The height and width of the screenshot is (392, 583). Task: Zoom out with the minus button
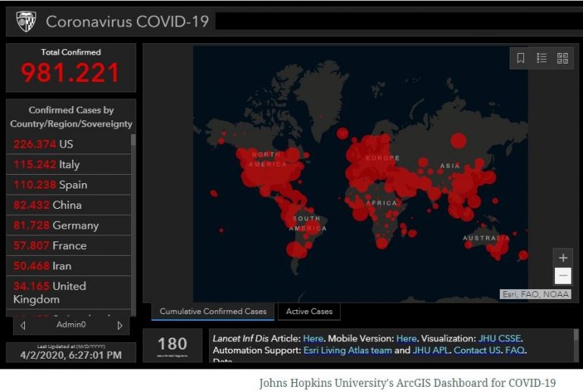pos(563,275)
